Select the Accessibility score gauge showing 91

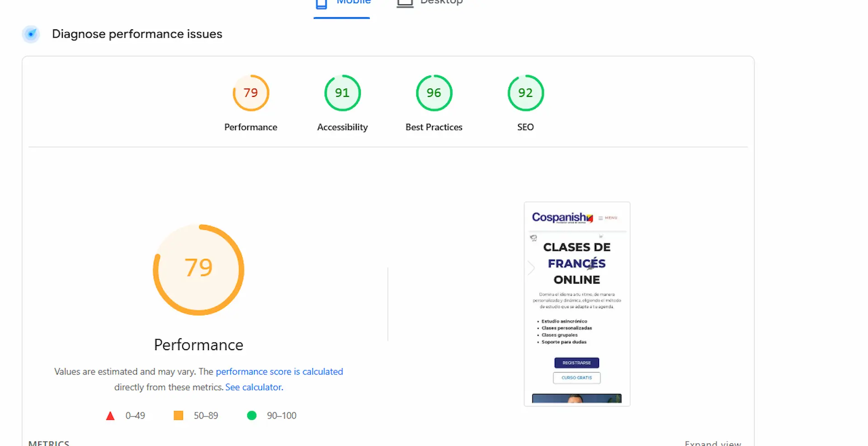point(342,93)
